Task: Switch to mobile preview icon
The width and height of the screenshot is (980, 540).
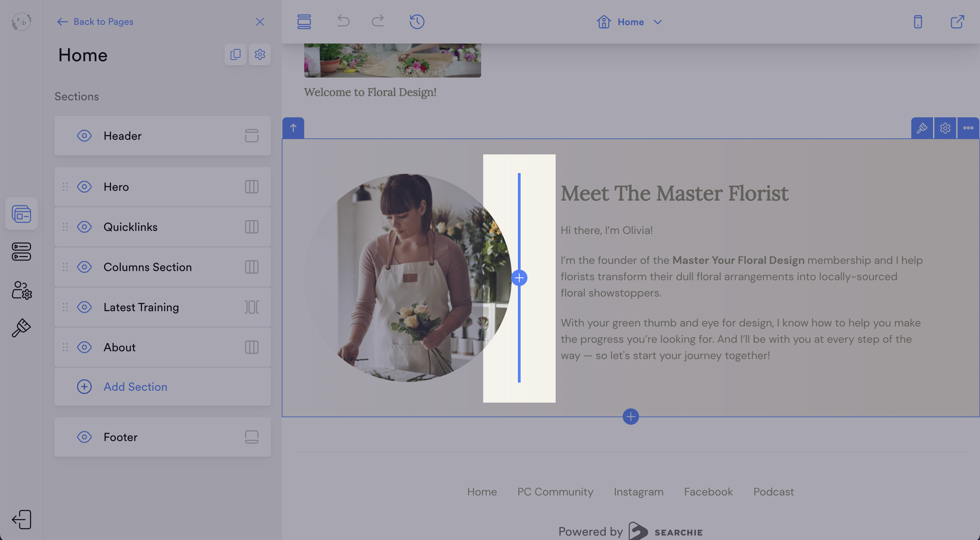Action: click(x=918, y=22)
